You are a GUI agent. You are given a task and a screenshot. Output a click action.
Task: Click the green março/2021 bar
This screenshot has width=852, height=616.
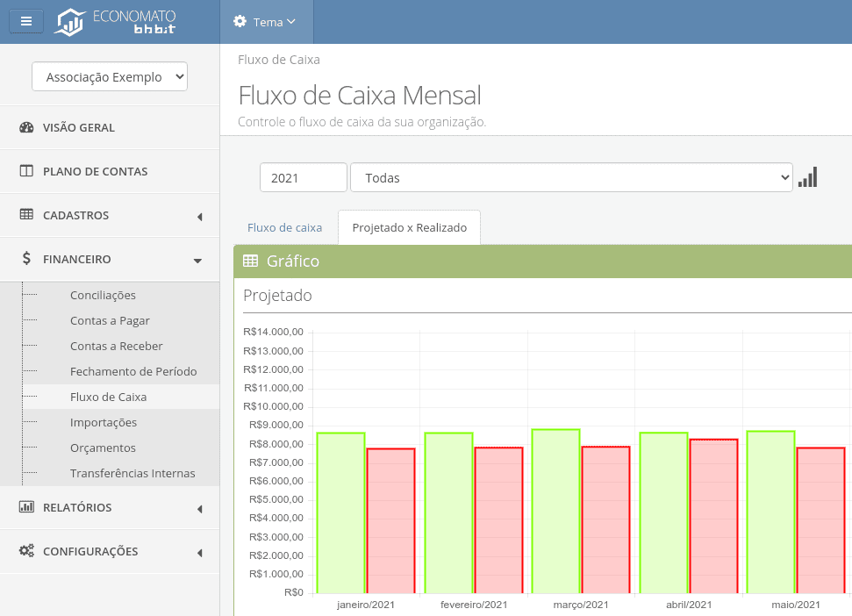556,512
